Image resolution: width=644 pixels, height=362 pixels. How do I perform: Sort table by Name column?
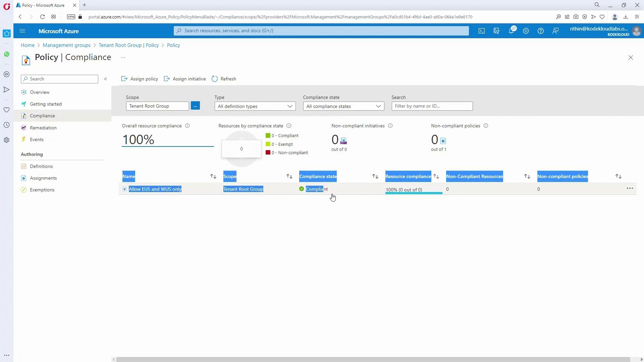pos(213,176)
